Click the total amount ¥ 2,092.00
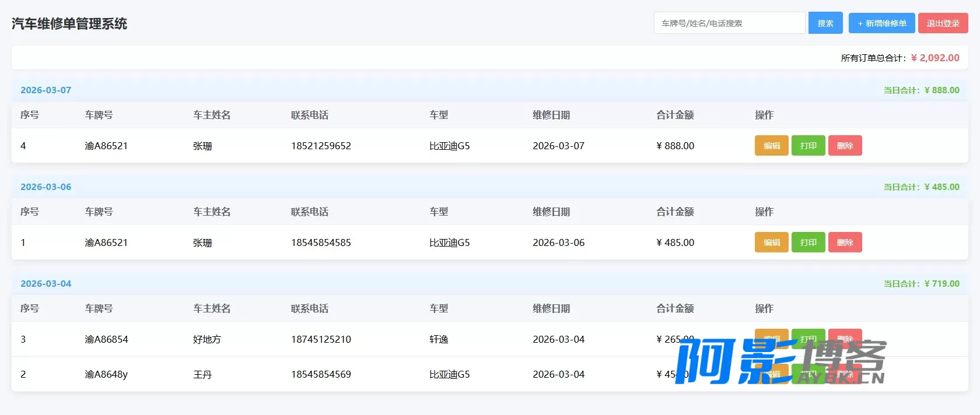980x415 pixels. (x=935, y=58)
